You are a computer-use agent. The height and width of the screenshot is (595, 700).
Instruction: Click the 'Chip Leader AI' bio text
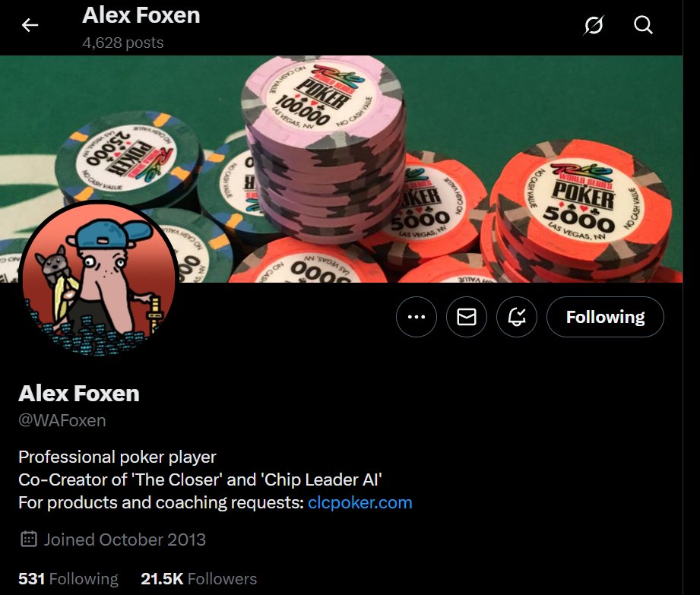click(x=321, y=479)
